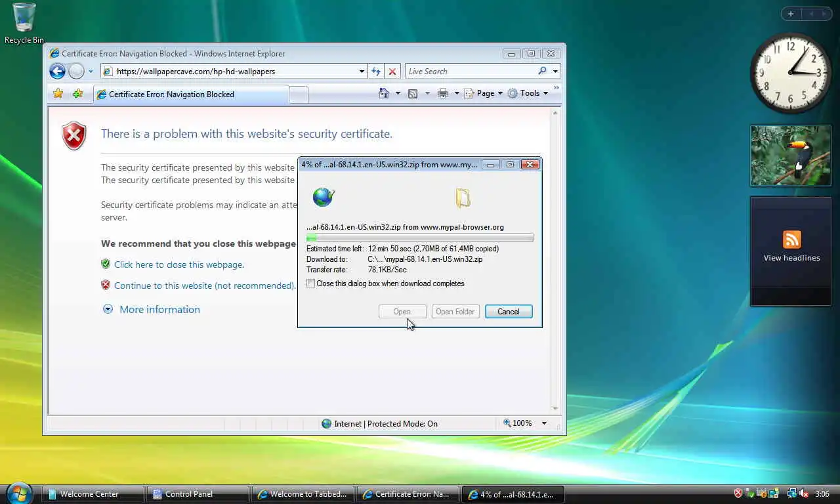Click the URL address bar field

tap(233, 71)
